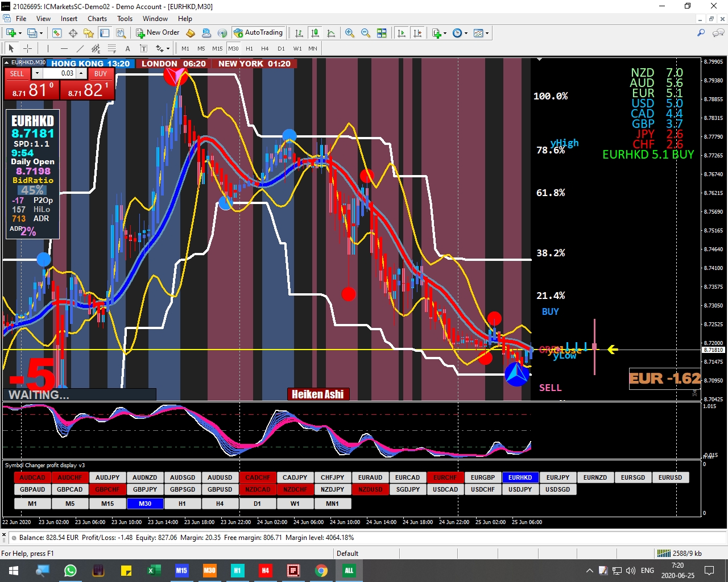Click the New Order toolbar button
Screen dimensions: 728x582
pyautogui.click(x=158, y=33)
